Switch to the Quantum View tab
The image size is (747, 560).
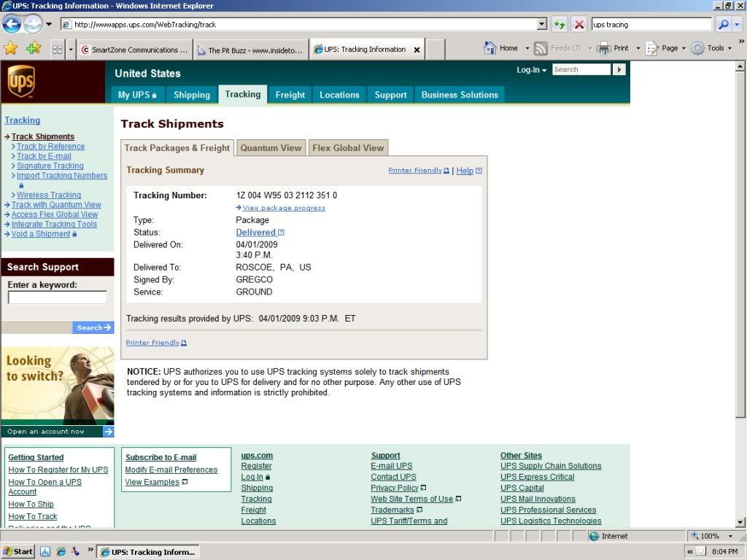pos(271,148)
